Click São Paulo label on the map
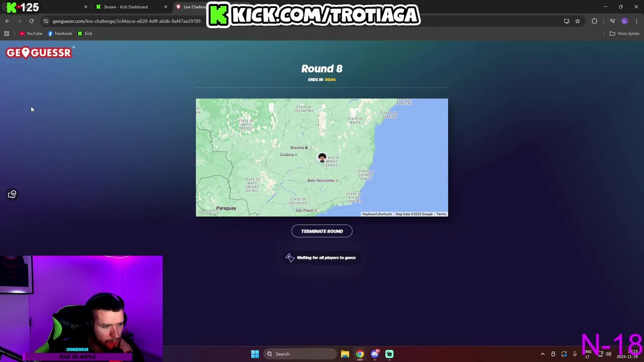Image resolution: width=644 pixels, height=362 pixels. coord(305,210)
